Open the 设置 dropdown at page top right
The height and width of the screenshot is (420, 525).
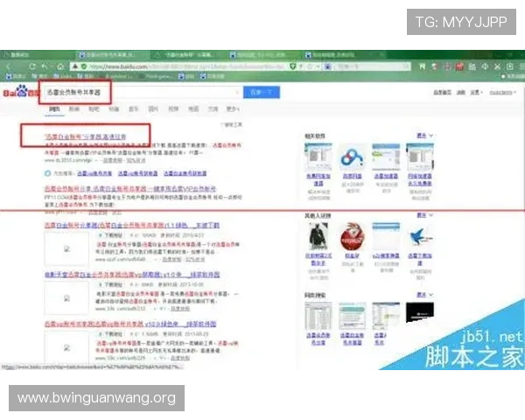[x=477, y=92]
